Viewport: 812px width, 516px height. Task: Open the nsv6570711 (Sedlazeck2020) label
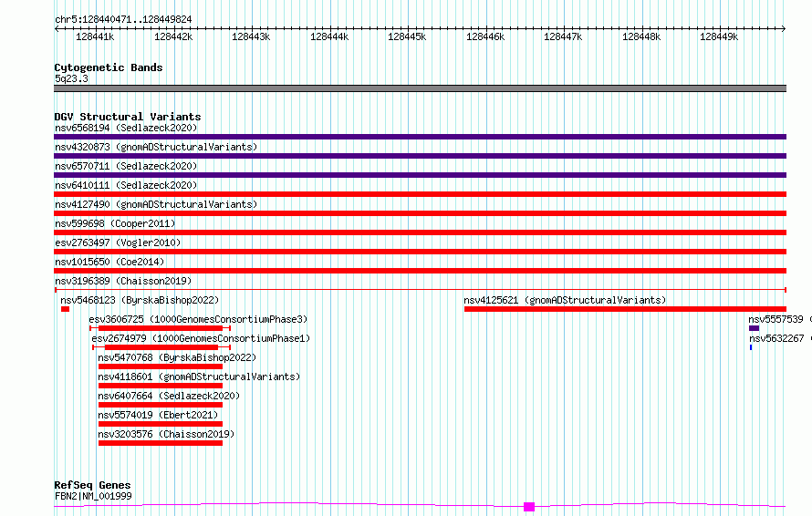coord(126,166)
